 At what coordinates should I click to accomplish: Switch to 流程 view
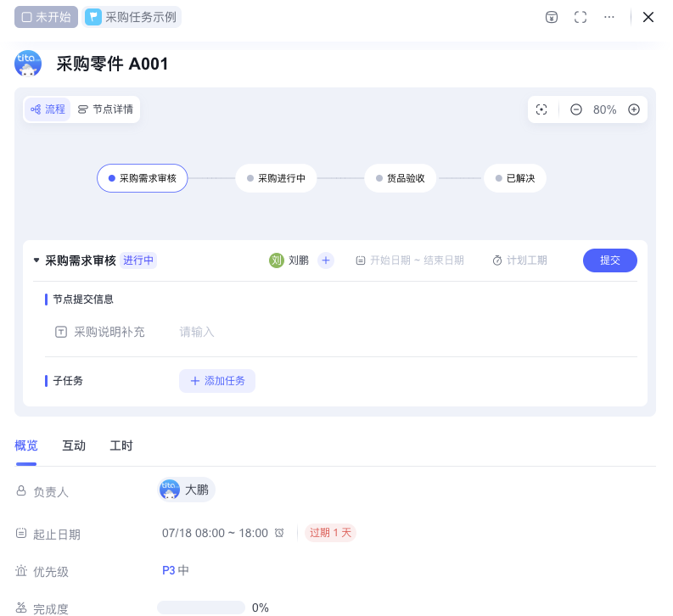point(48,109)
